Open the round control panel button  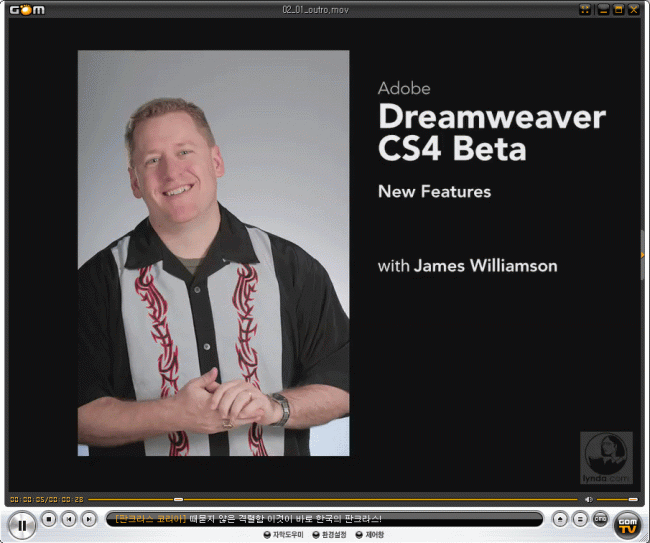[x=600, y=519]
